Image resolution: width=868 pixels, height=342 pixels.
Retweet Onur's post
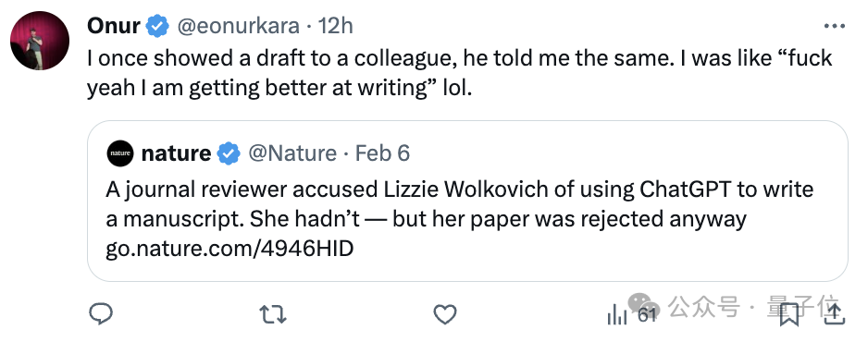click(x=272, y=315)
